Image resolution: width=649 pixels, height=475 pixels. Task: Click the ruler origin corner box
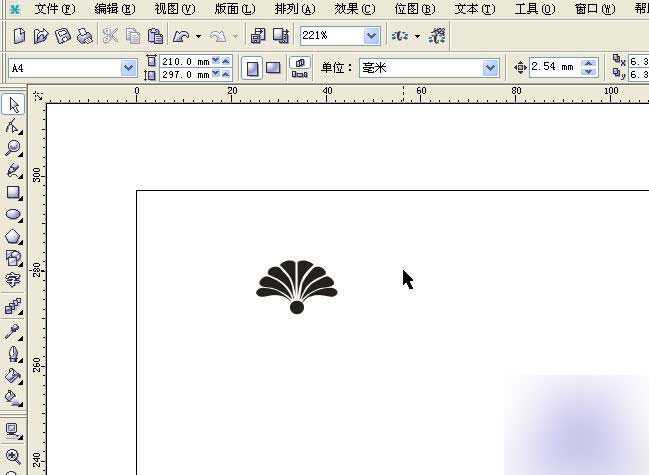[x=38, y=96]
